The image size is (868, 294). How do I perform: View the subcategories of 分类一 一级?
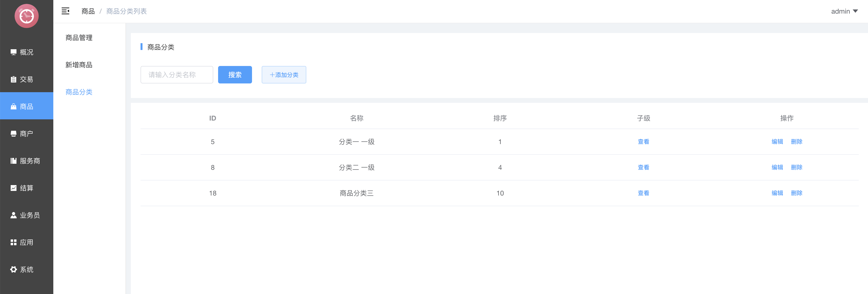(x=643, y=142)
